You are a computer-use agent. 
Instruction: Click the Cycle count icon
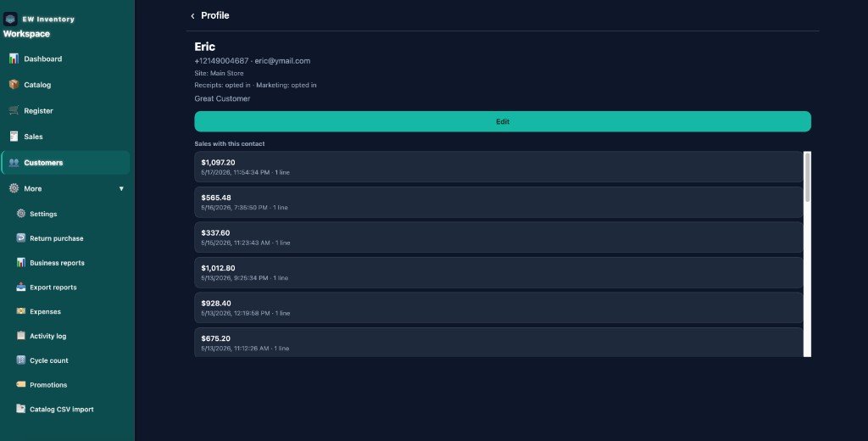point(21,360)
